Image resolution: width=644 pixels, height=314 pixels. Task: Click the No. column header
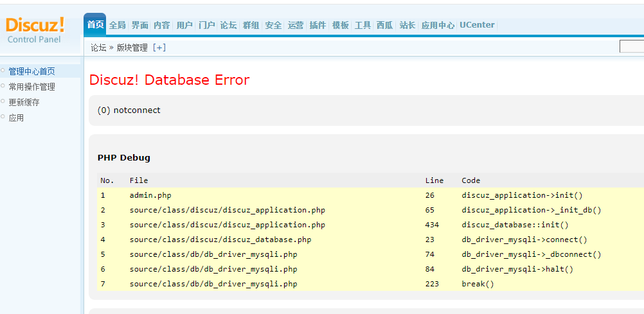tap(107, 180)
